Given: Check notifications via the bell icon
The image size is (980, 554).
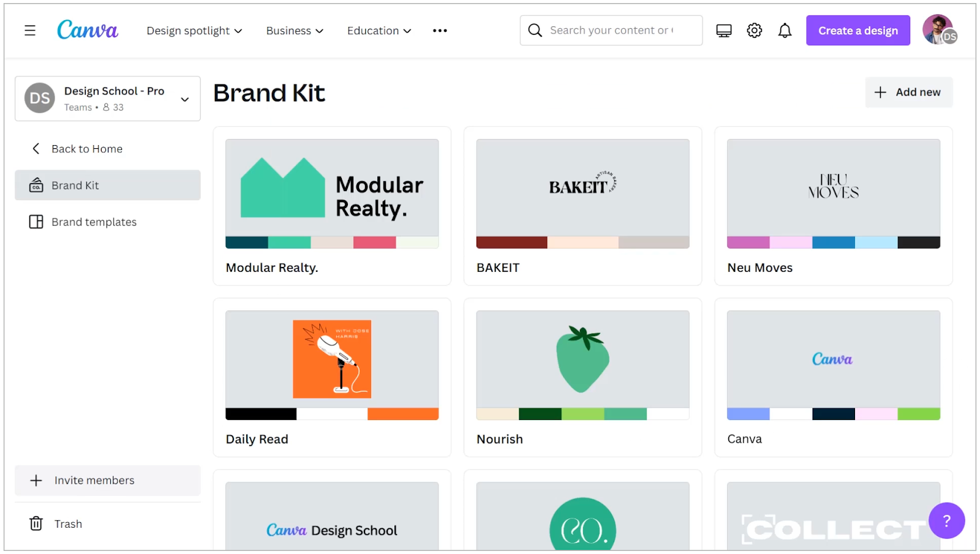Looking at the screenshot, I should coord(785,30).
